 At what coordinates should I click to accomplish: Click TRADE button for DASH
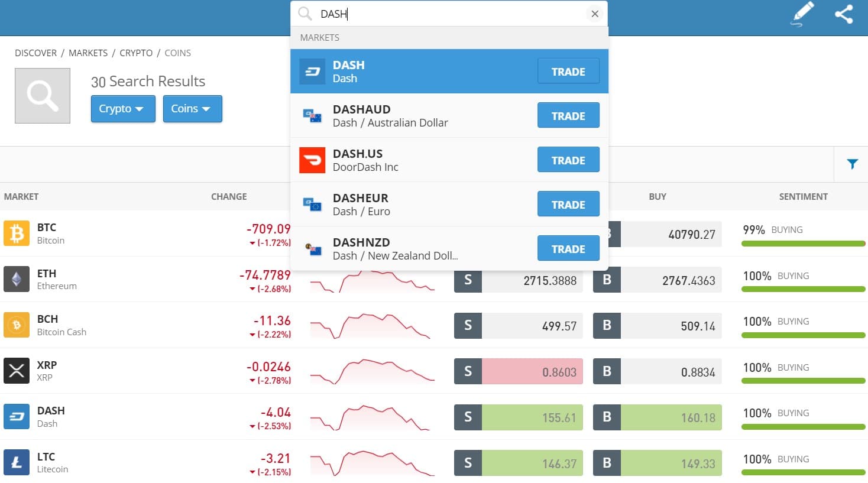568,71
